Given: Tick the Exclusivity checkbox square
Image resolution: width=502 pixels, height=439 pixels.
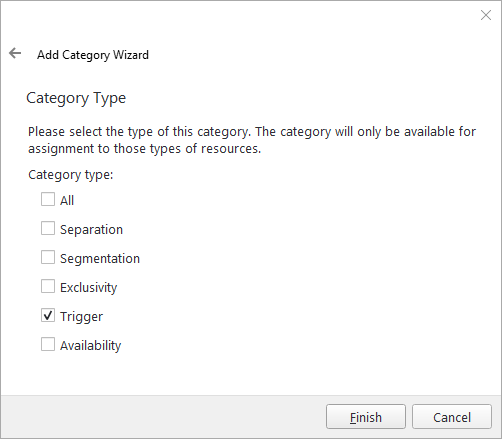Looking at the screenshot, I should [48, 286].
